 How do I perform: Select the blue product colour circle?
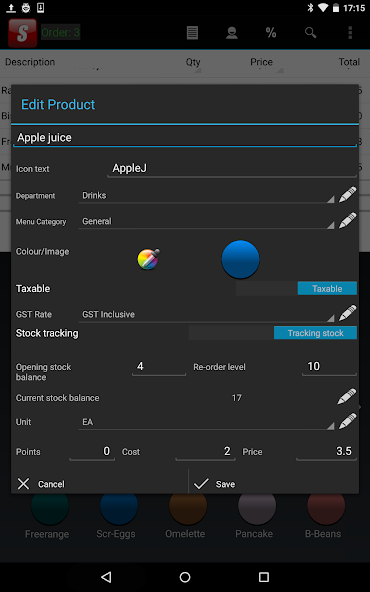240,259
